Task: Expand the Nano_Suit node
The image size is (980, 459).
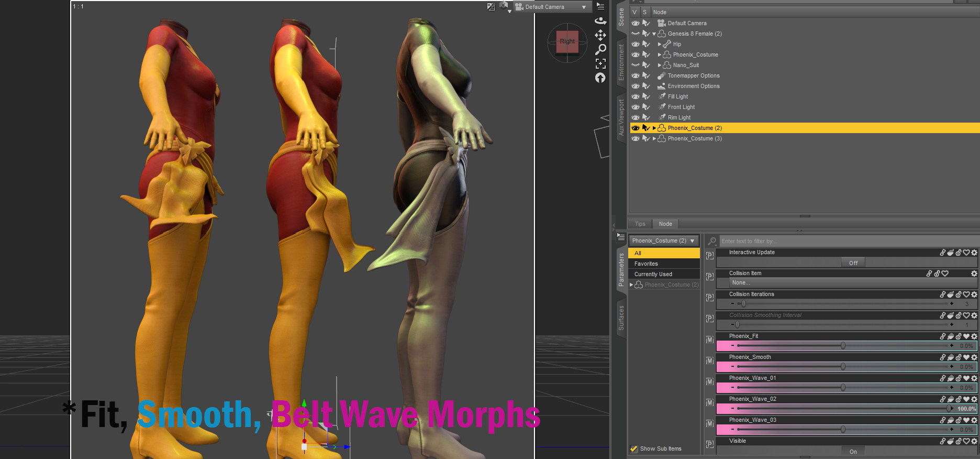Action: (660, 65)
